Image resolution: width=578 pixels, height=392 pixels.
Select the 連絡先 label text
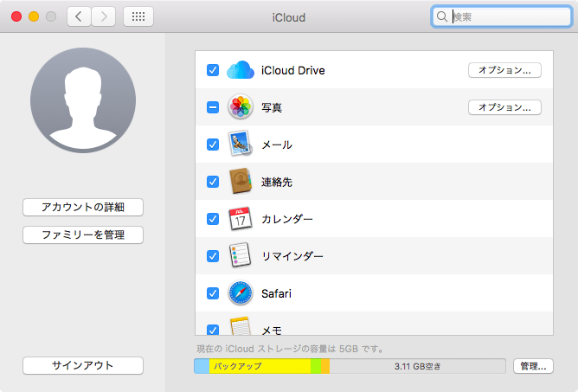pos(277,182)
